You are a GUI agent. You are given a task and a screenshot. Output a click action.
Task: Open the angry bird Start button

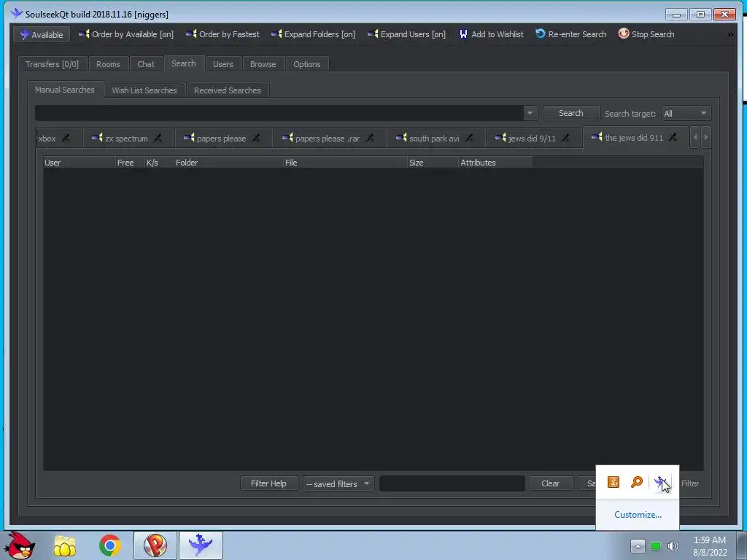[18, 545]
